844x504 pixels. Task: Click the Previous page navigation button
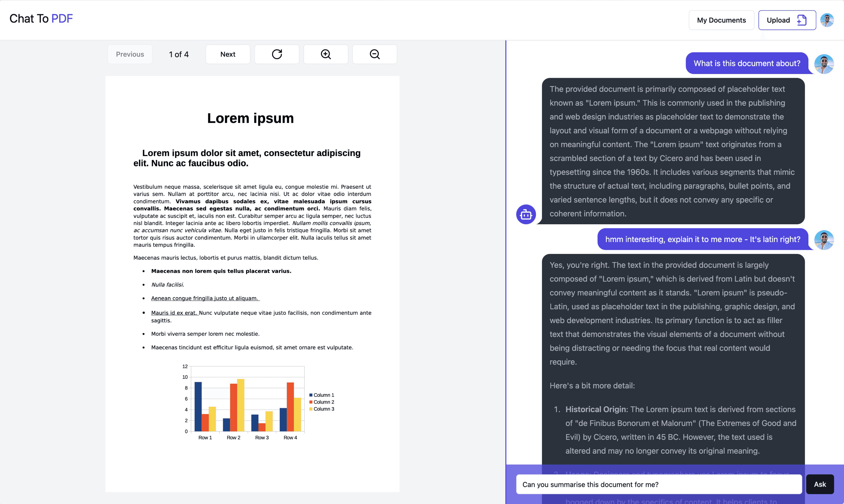tap(130, 54)
